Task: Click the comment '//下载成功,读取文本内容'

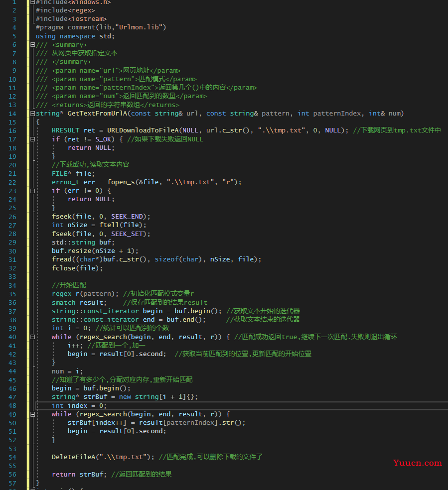Action: (x=90, y=165)
